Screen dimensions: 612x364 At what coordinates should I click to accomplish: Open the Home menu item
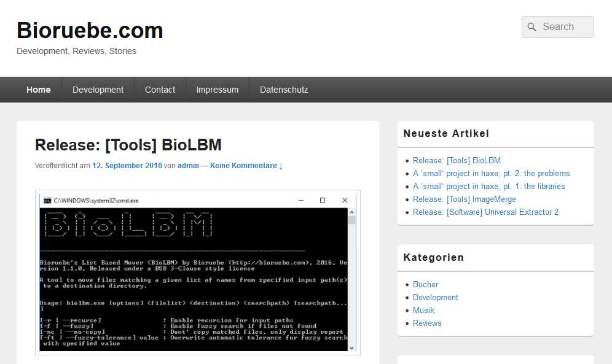39,90
